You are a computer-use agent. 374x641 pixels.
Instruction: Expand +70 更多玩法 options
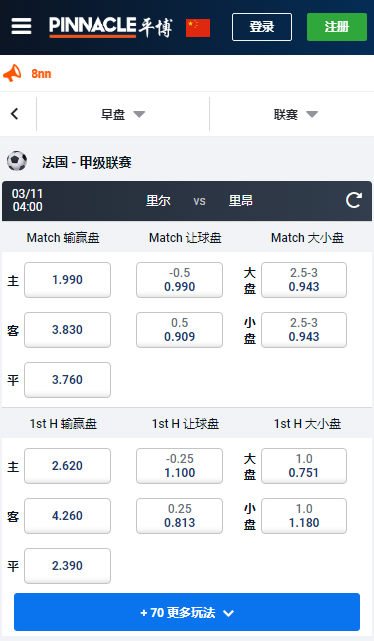(x=187, y=612)
